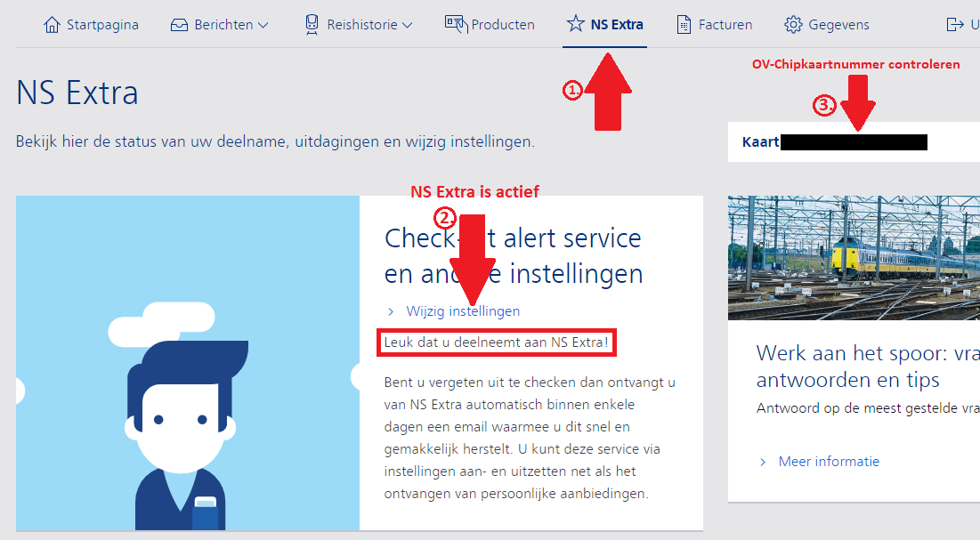Image resolution: width=980 pixels, height=540 pixels.
Task: Click the Reishistorie train icon
Action: click(x=312, y=24)
